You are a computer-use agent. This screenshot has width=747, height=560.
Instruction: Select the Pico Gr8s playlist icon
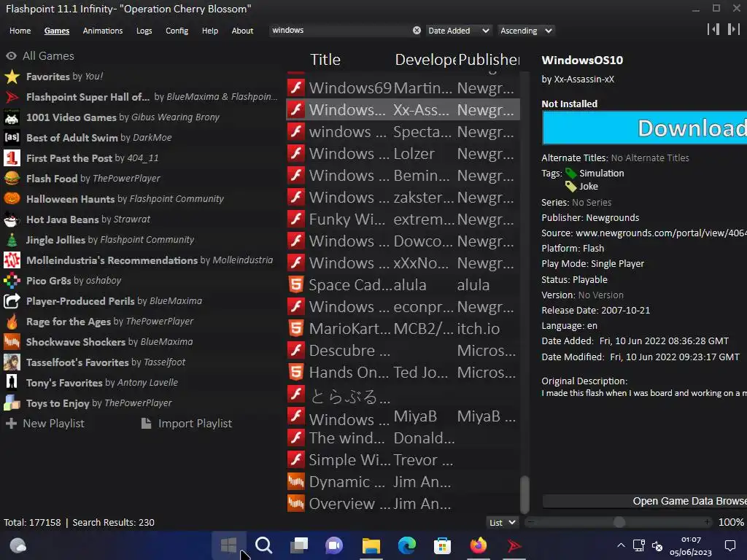click(x=12, y=281)
